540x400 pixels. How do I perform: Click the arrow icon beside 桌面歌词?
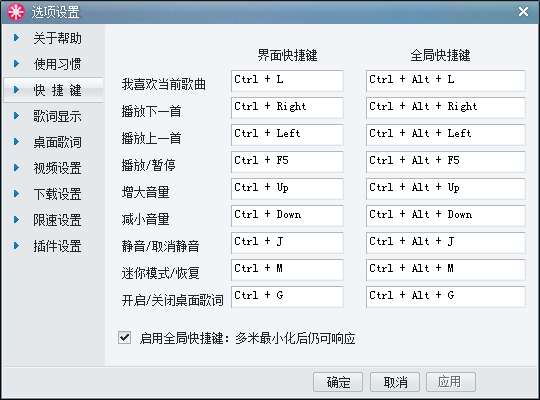(x=16, y=142)
